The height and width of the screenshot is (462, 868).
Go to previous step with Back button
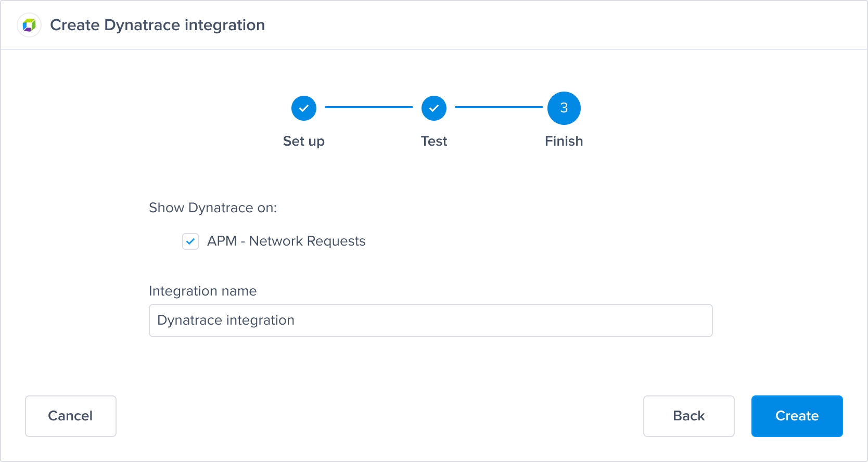click(688, 416)
